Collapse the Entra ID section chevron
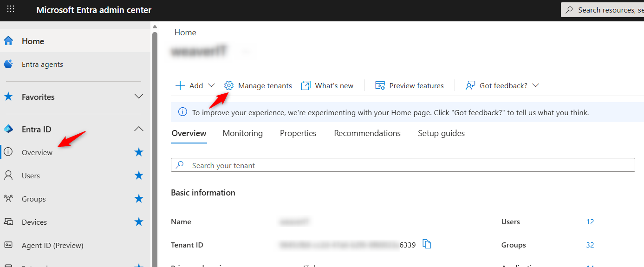 [138, 129]
